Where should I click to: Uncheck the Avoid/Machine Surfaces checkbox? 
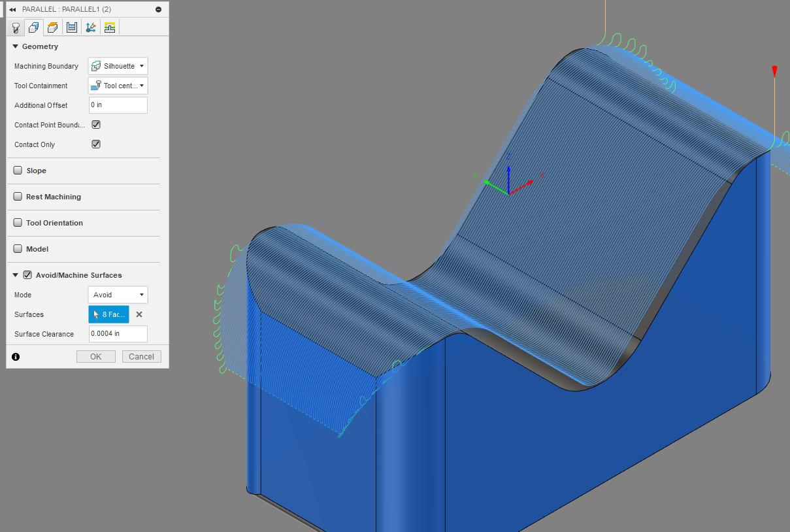coord(27,274)
